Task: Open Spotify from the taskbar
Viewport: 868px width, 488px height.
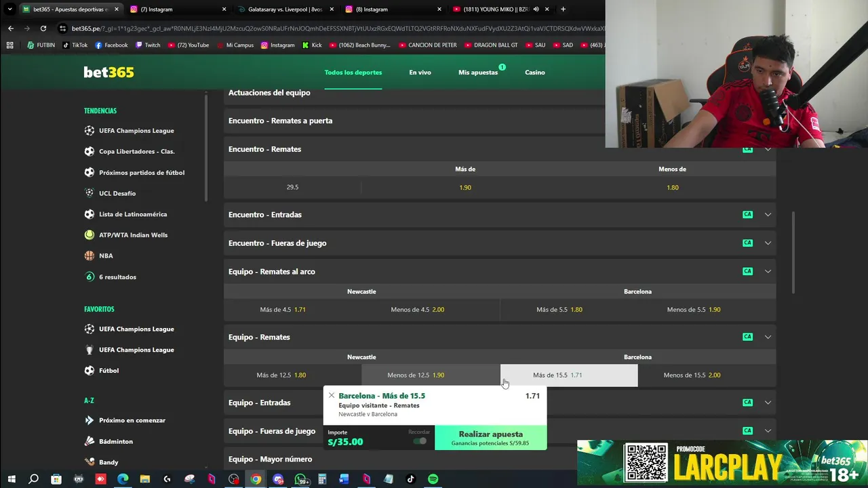Action: 433,479
